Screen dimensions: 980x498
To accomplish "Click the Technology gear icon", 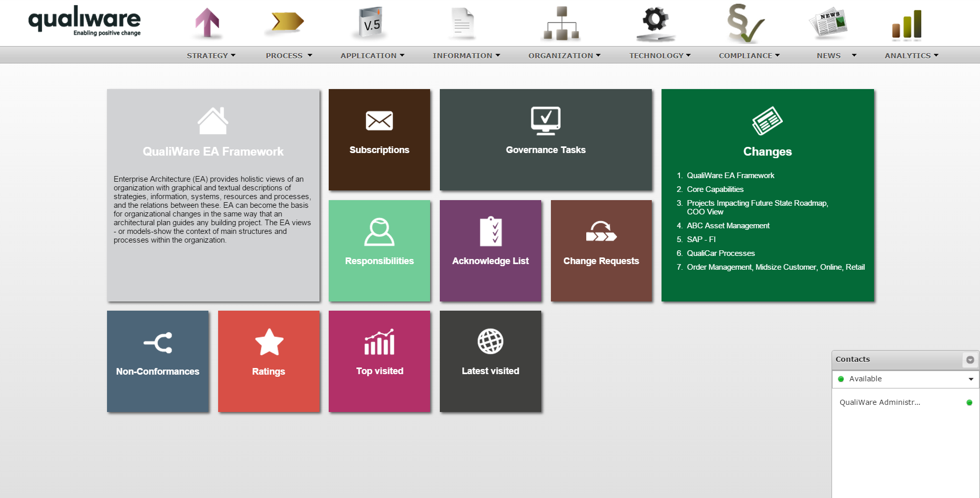I will click(x=655, y=23).
